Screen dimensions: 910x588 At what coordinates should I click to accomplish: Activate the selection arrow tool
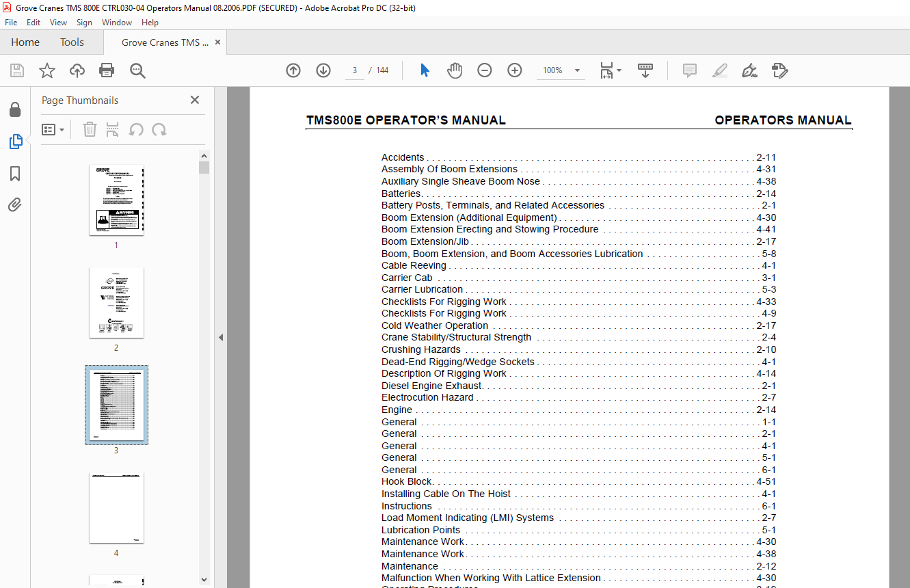tap(425, 70)
